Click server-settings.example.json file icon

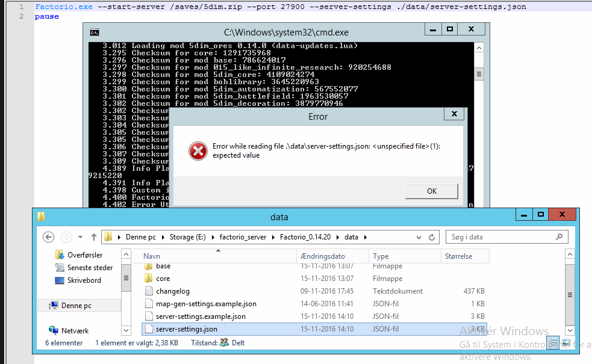pyautogui.click(x=149, y=316)
